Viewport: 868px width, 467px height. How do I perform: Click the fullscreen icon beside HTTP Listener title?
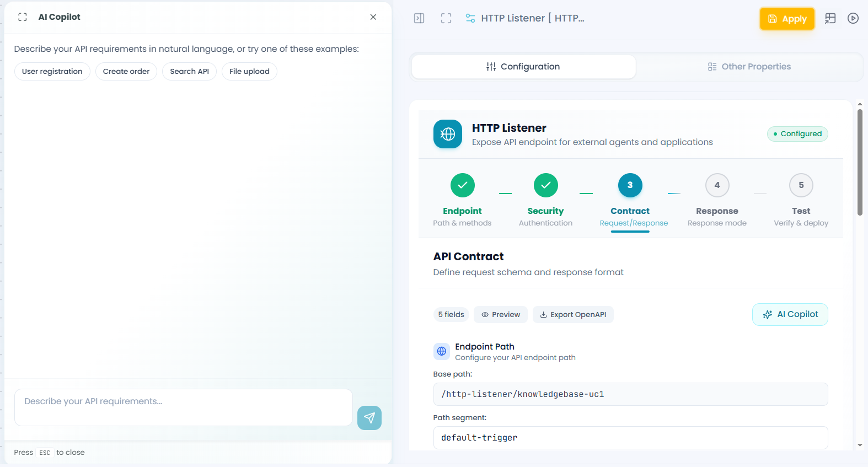[x=446, y=18]
